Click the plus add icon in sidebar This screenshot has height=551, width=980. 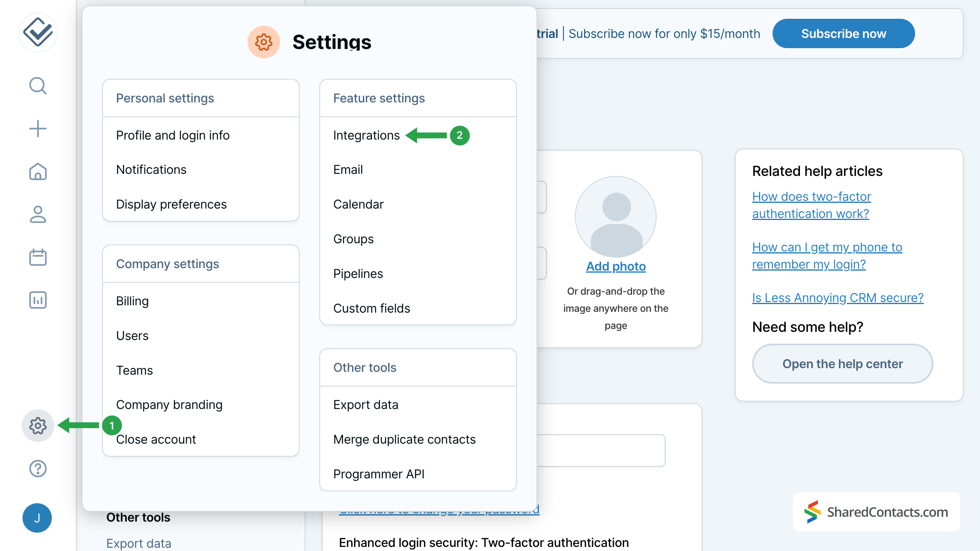[x=38, y=129]
